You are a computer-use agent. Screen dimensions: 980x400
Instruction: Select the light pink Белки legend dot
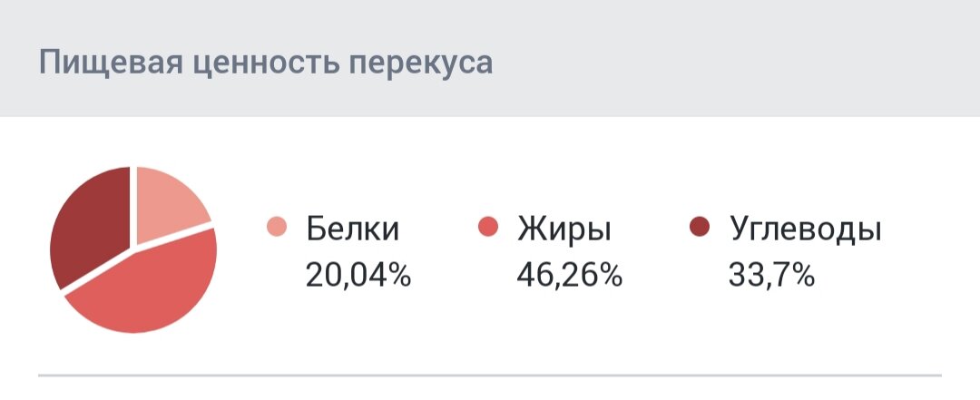click(x=276, y=227)
